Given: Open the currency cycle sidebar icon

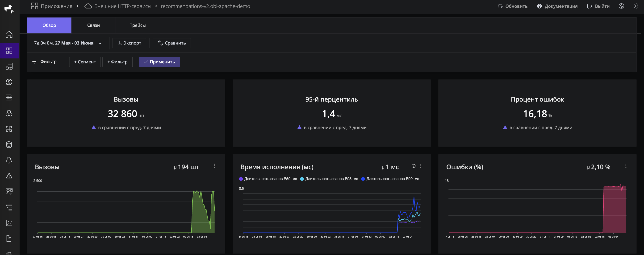Looking at the screenshot, I should coord(9,82).
